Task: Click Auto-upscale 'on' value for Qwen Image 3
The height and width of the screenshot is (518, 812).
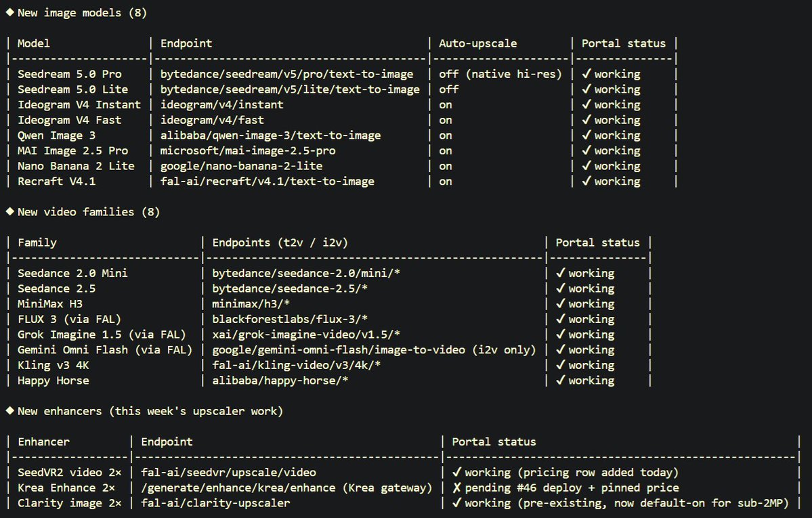Action: pos(446,135)
